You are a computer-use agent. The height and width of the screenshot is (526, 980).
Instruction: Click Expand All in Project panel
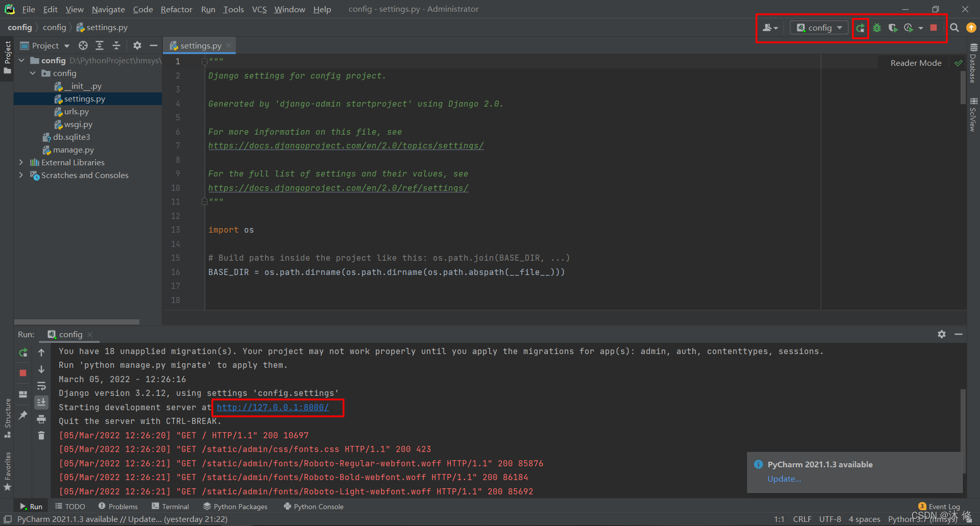100,46
